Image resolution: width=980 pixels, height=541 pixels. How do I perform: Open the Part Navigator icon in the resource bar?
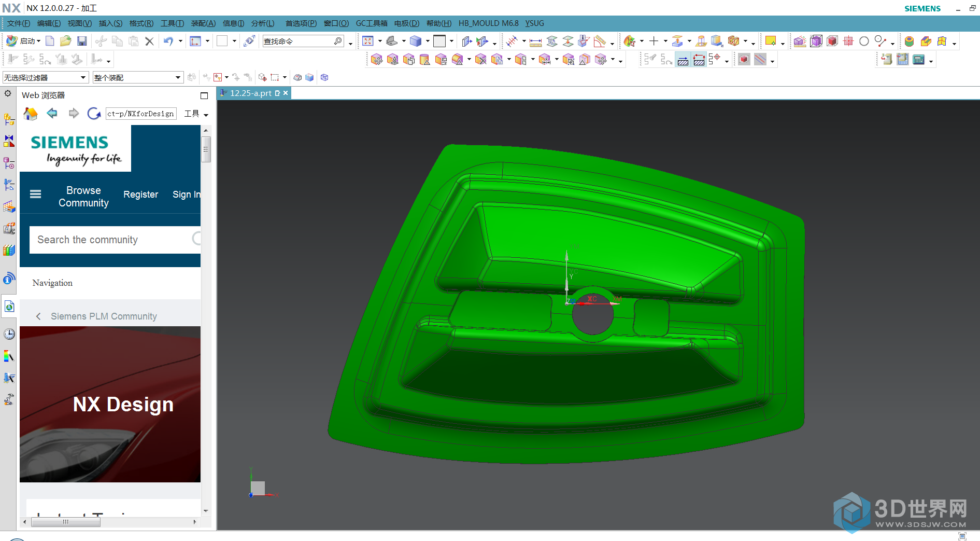[x=9, y=163]
